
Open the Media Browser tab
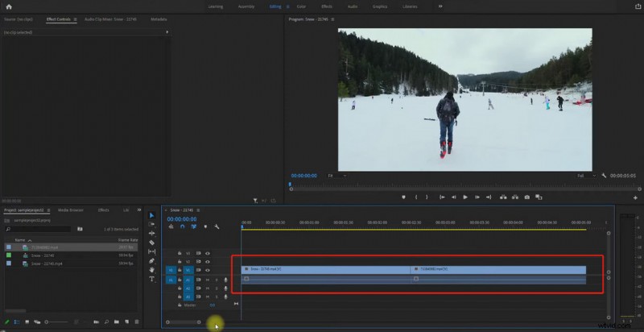(71, 210)
